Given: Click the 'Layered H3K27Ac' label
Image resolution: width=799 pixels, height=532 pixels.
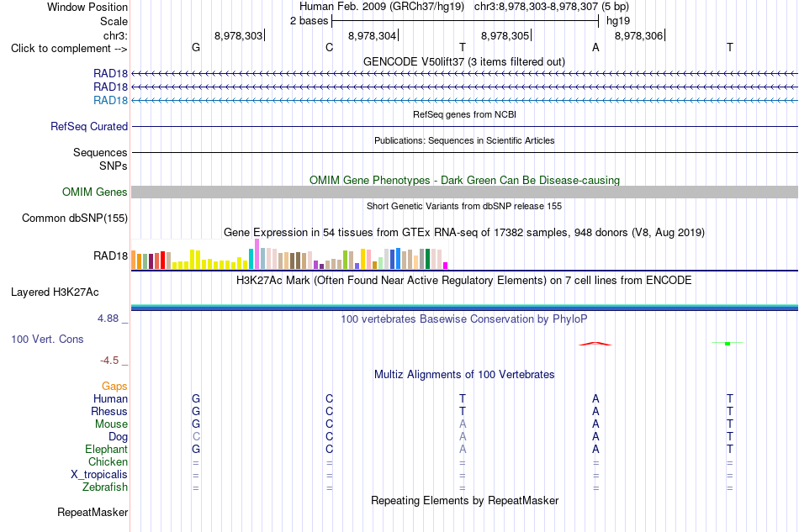Looking at the screenshot, I should click(55, 292).
